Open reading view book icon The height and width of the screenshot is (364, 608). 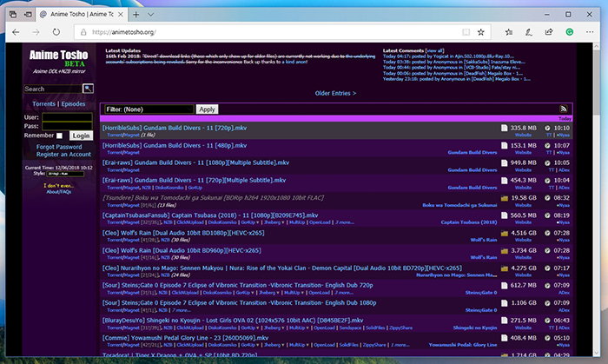(466, 32)
